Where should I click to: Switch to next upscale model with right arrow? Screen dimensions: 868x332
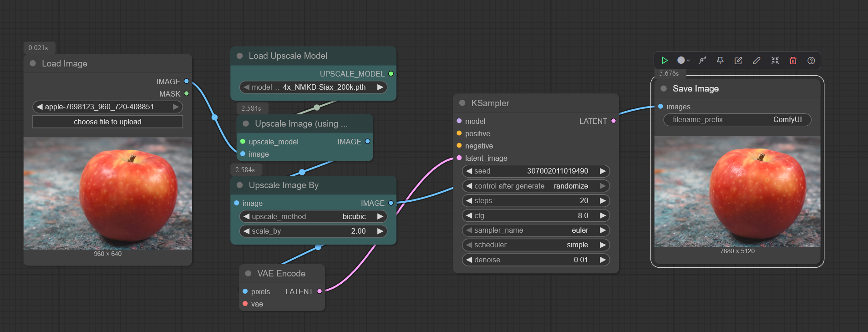pos(380,87)
